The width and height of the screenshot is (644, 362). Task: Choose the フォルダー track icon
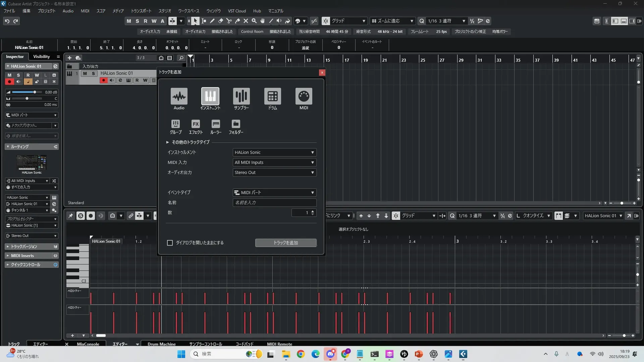236,124
